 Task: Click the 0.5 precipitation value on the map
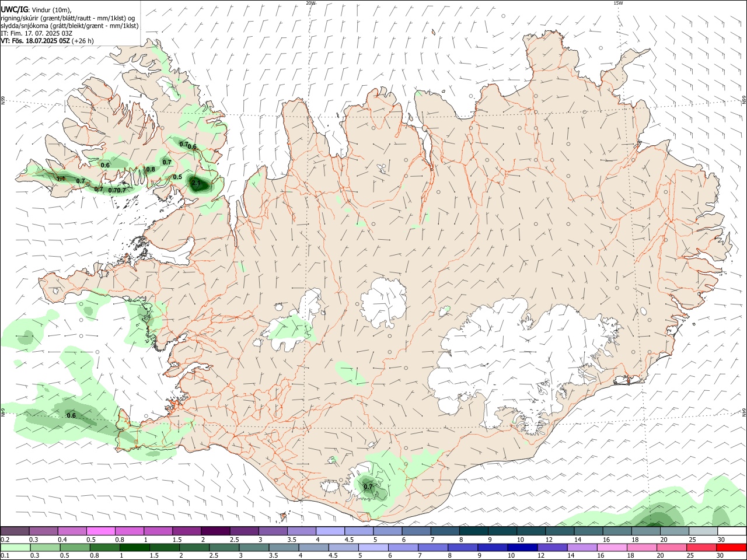tap(177, 177)
